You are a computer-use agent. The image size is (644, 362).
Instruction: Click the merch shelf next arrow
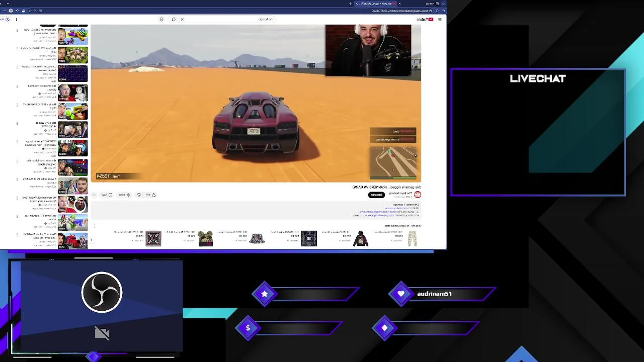point(92,239)
